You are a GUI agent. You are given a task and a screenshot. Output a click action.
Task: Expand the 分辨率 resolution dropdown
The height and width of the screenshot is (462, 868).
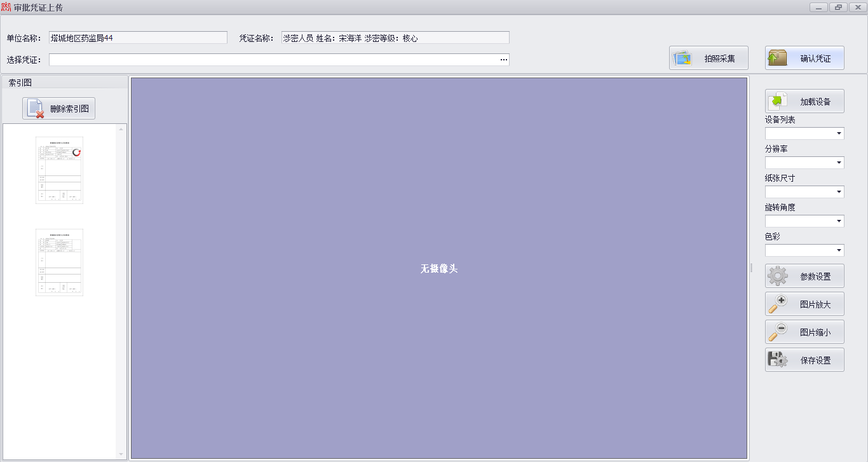click(839, 163)
